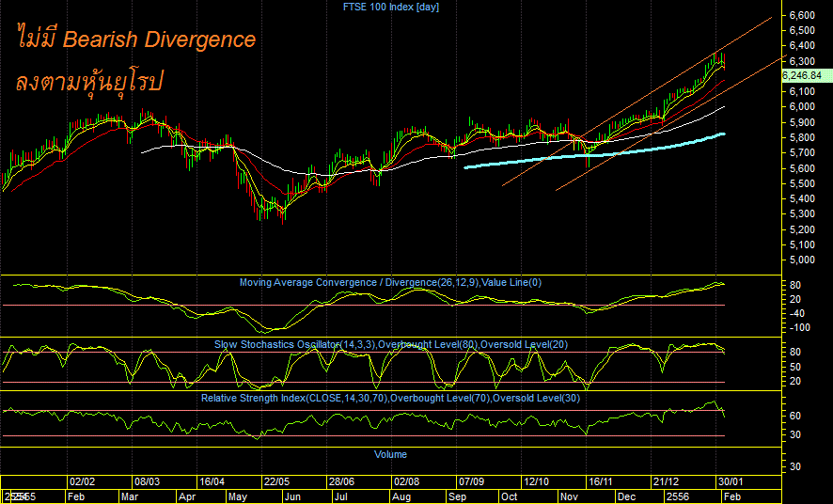Click the May month label
Screen dimensions: 833x504
point(238,497)
